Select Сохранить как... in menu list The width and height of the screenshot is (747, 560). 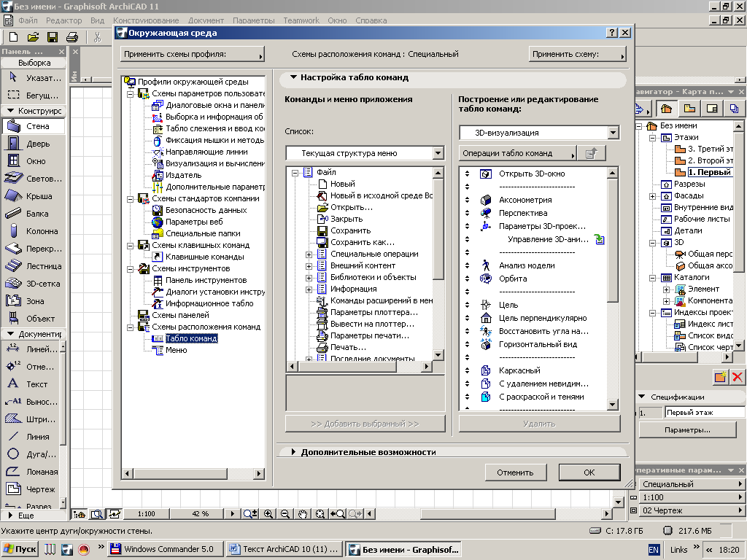point(363,242)
